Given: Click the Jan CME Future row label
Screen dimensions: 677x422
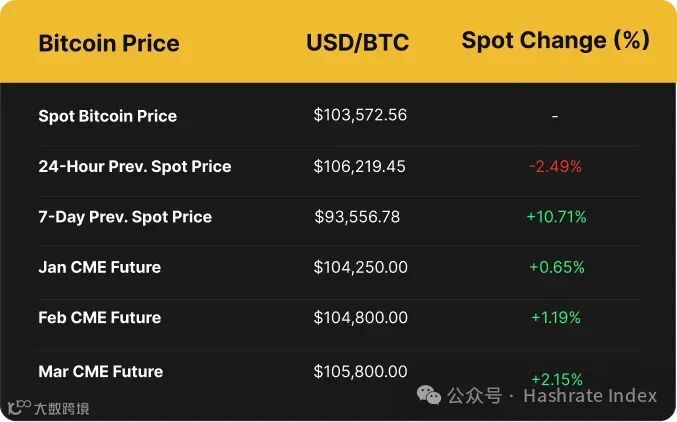Looking at the screenshot, I should tap(99, 267).
